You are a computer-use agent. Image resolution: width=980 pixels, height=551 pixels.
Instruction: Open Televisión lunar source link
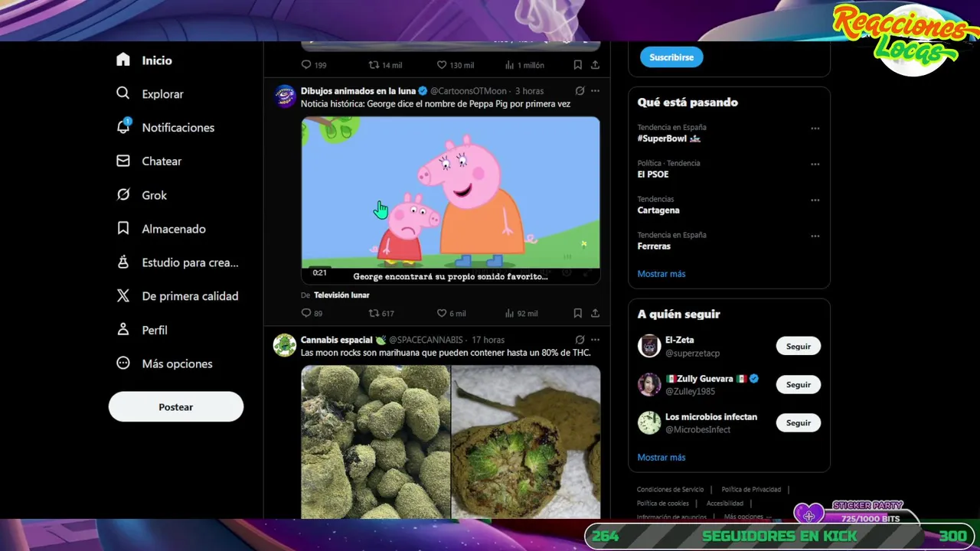[x=341, y=295]
